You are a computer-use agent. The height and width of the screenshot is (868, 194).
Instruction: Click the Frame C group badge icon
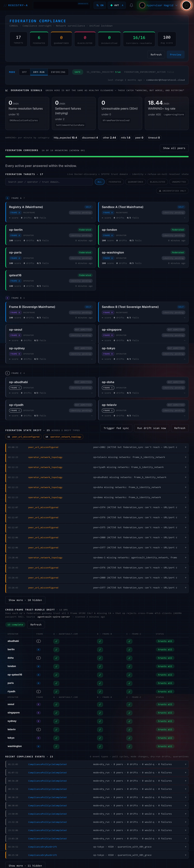click(x=7, y=373)
